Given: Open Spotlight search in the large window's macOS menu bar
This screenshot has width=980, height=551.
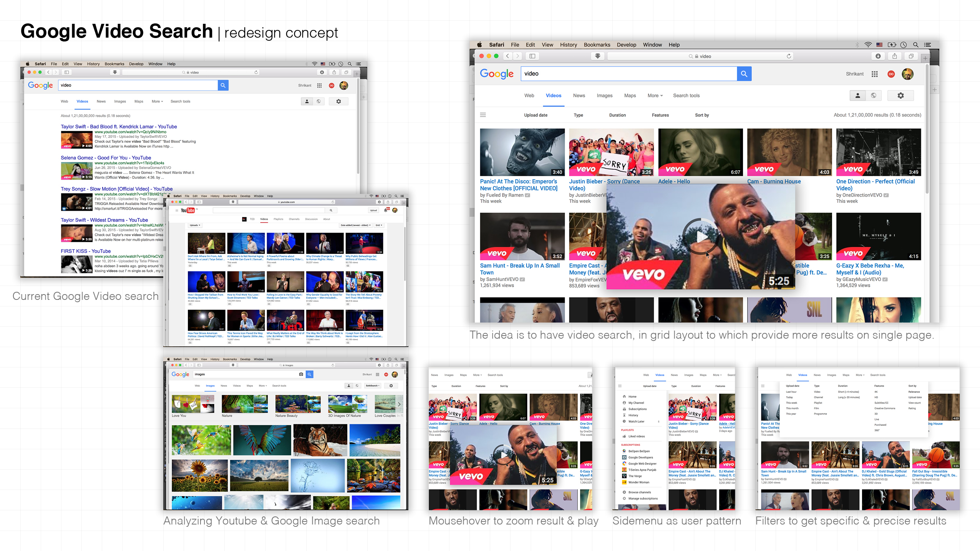Looking at the screenshot, I should pyautogui.click(x=916, y=45).
